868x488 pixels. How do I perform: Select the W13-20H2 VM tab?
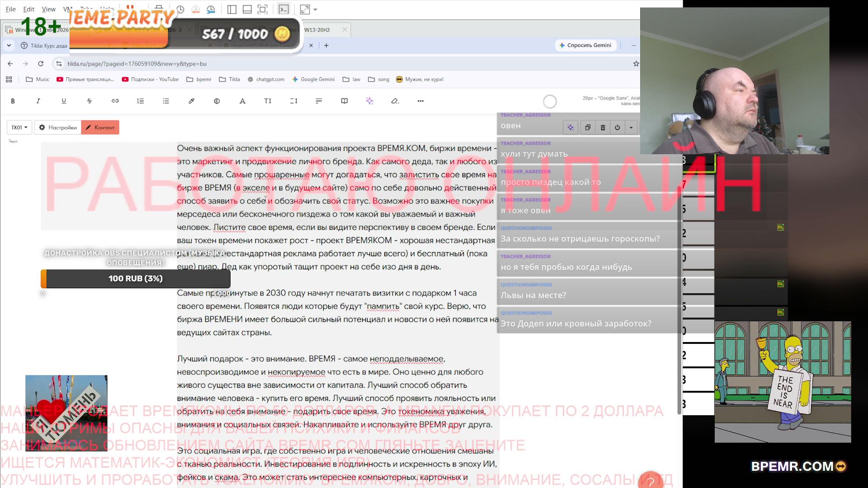point(317,30)
